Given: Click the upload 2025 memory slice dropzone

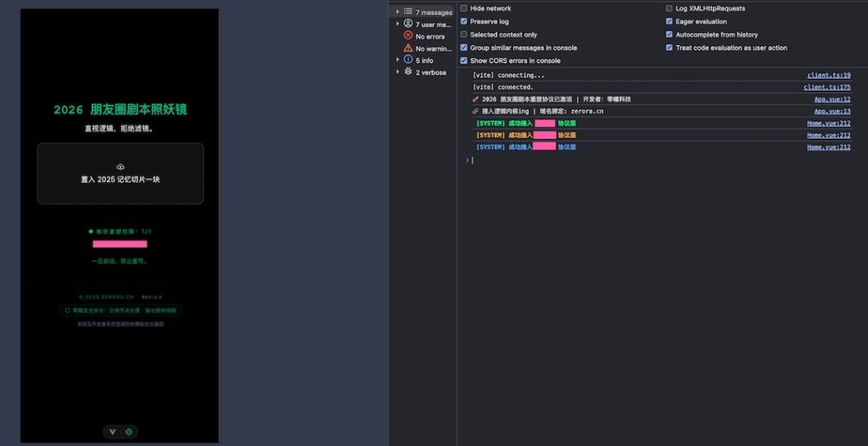Looking at the screenshot, I should [120, 174].
